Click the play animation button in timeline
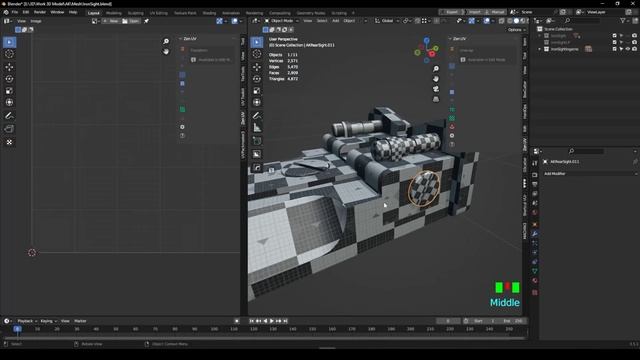640x360 pixels. tap(272, 321)
